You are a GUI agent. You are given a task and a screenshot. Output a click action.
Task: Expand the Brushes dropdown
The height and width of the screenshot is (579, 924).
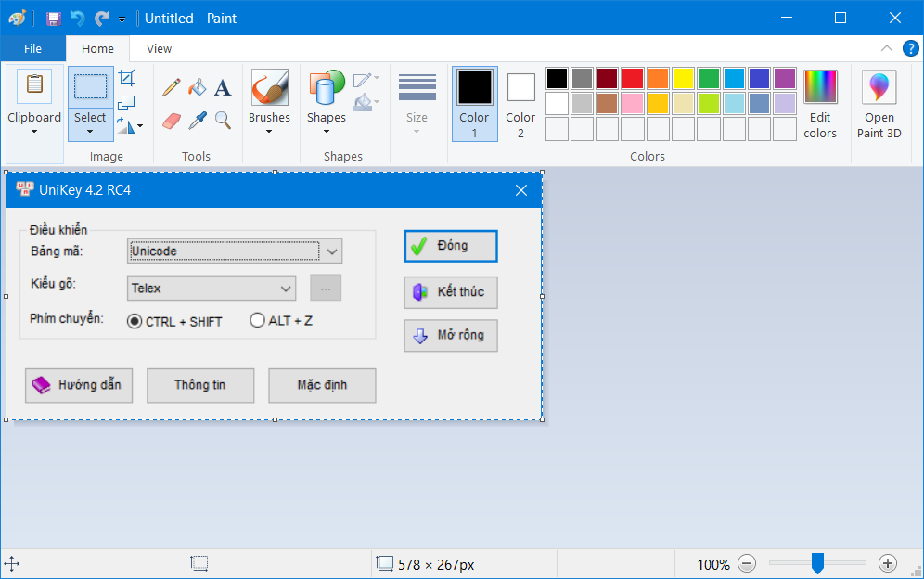[x=269, y=131]
